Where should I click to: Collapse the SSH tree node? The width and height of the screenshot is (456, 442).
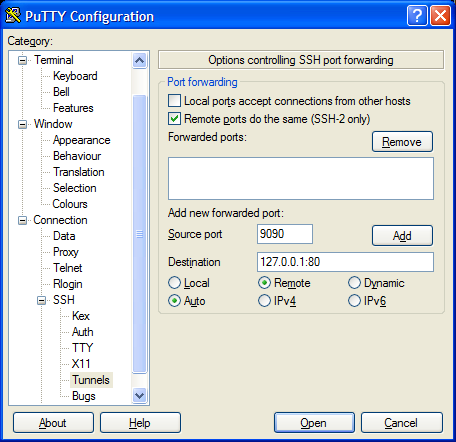41,300
